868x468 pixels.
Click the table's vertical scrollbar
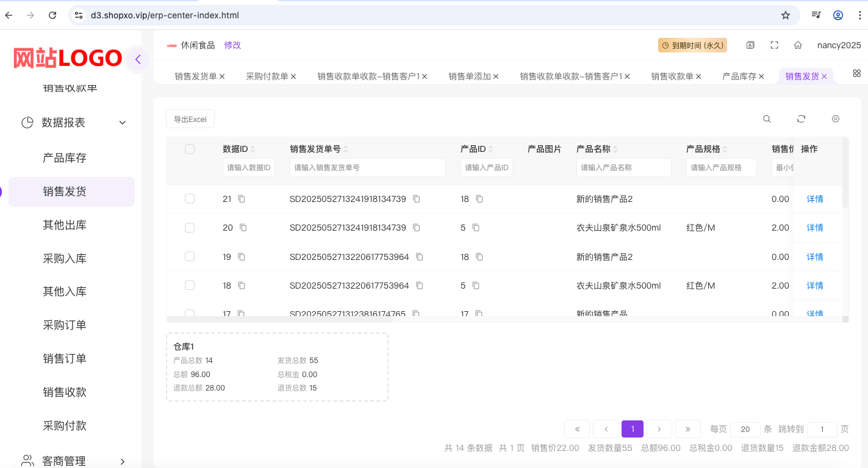point(845,173)
